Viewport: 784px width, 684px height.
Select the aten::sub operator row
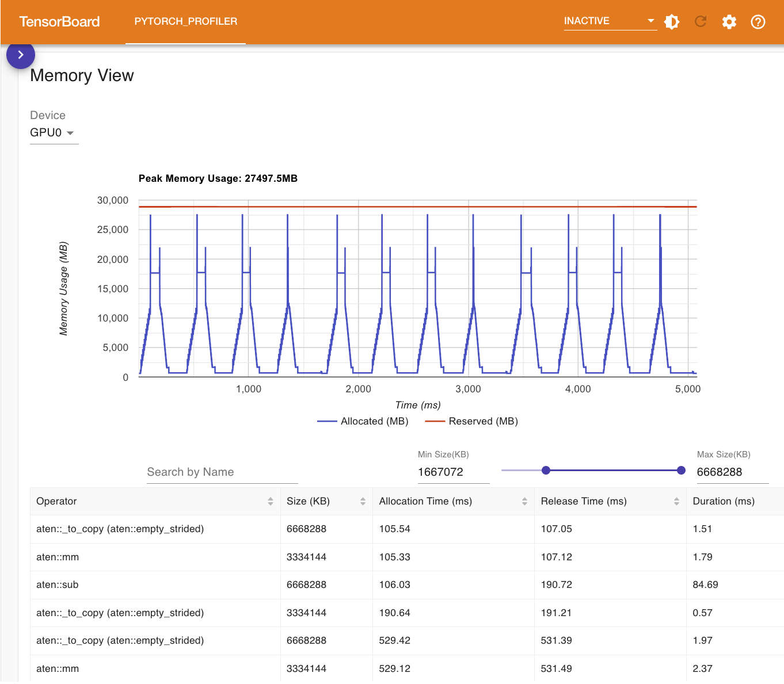click(x=407, y=585)
